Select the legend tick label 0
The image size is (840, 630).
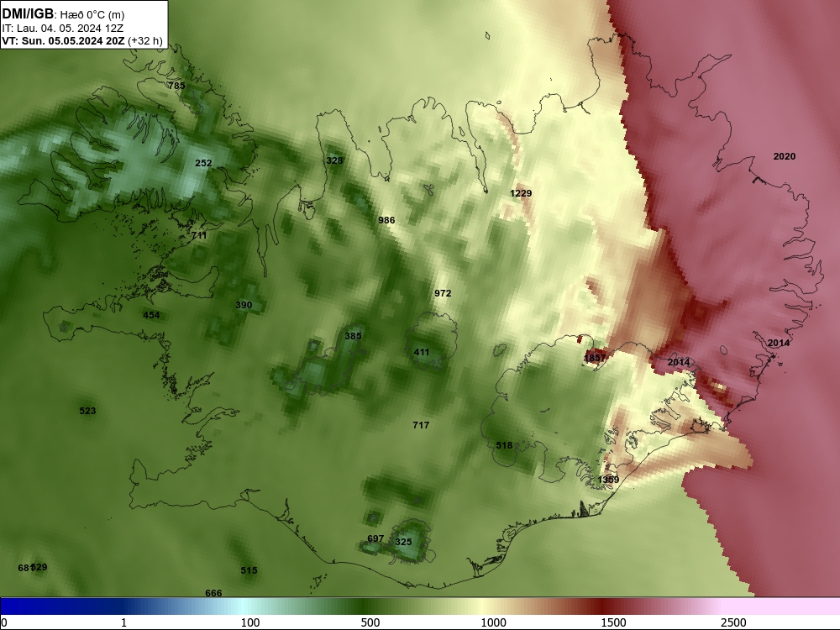[x=4, y=622]
